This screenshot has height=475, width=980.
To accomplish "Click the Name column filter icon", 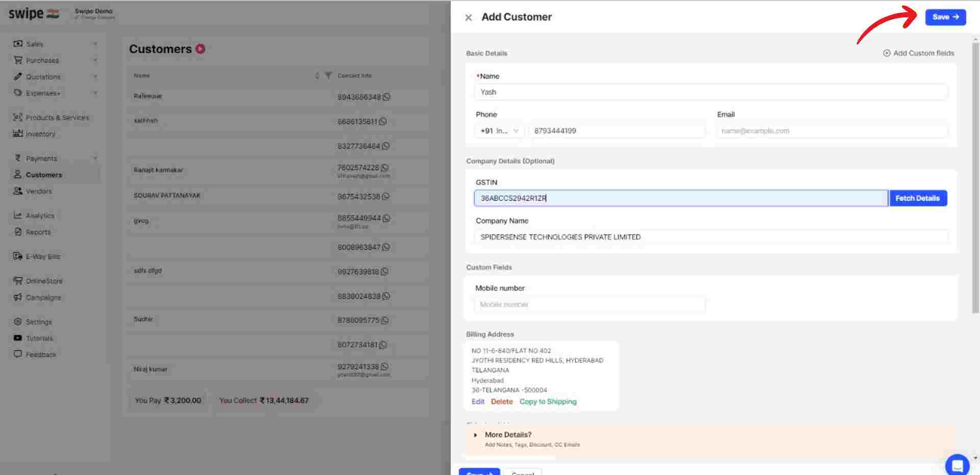I will [328, 76].
